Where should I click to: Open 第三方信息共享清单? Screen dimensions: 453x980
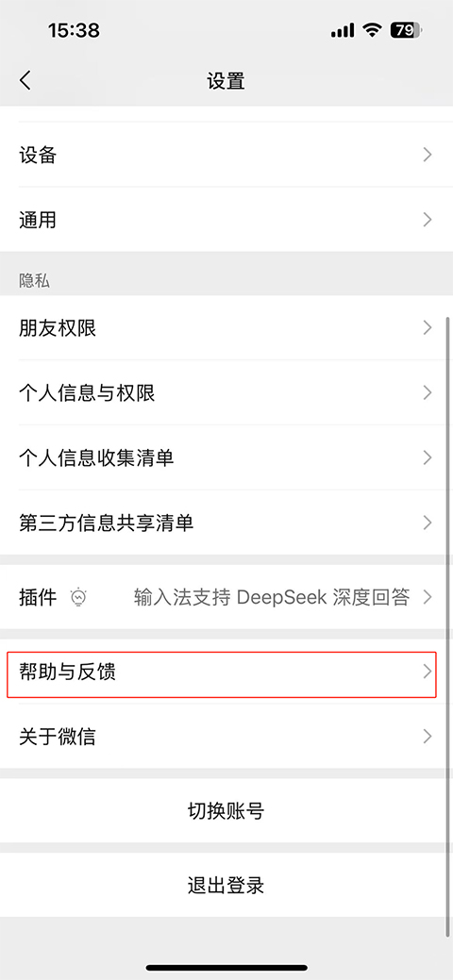226,523
